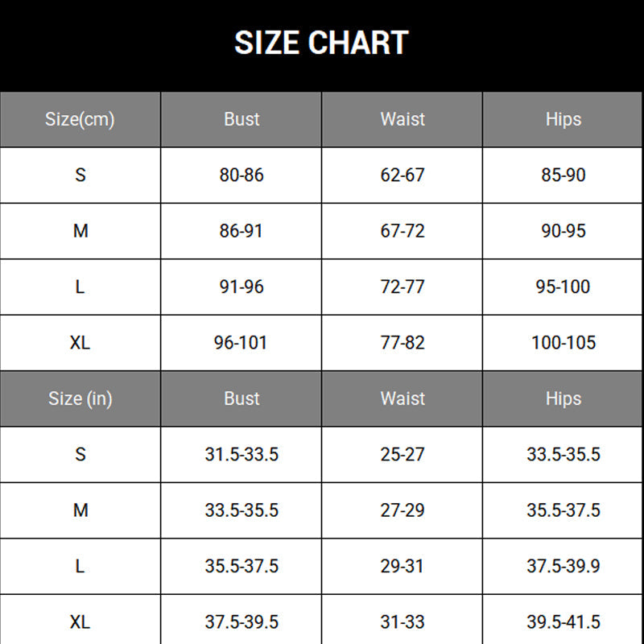Click the 37.5-39.9 hips value
Screen dimensions: 644x644
563,566
